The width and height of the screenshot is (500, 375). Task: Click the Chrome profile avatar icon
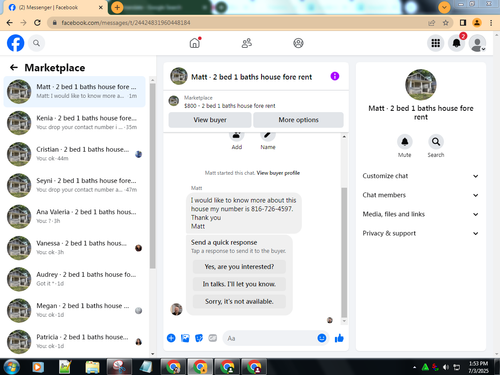(x=477, y=23)
